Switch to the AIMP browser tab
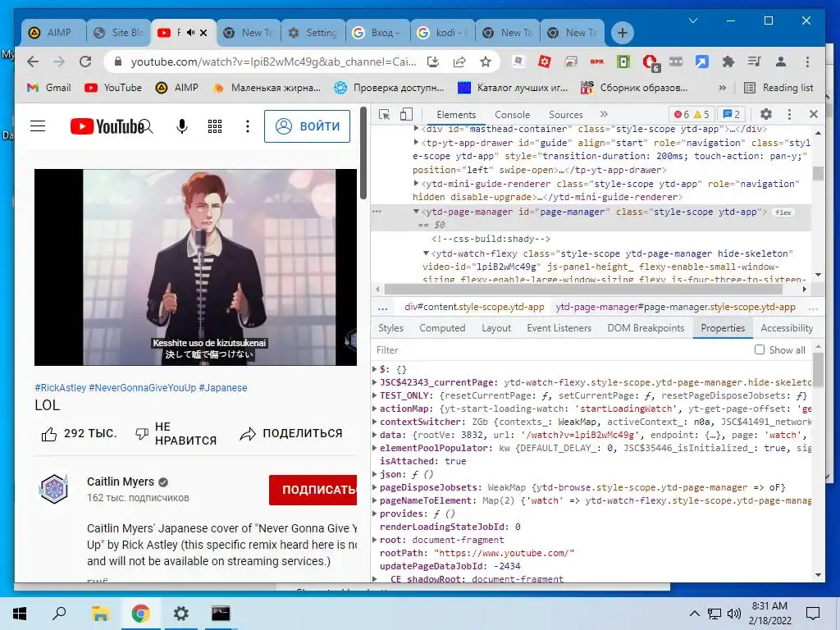Image resolution: width=840 pixels, height=630 pixels. coord(53,33)
